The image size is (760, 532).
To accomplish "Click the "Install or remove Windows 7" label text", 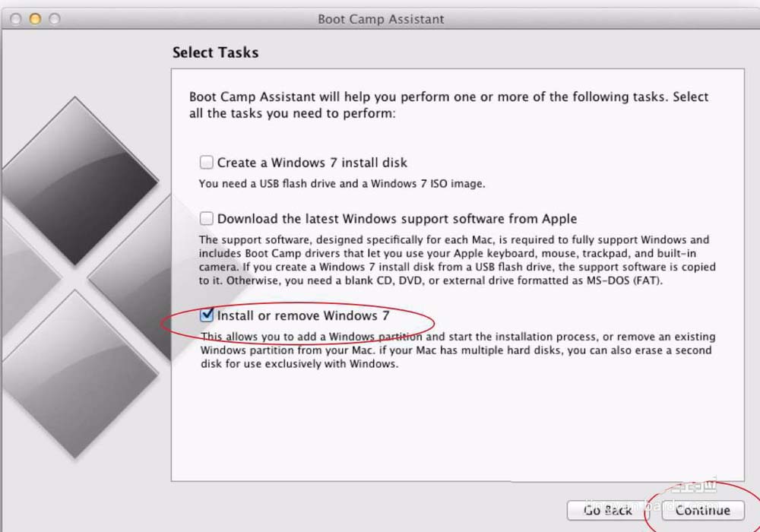I will click(x=303, y=315).
